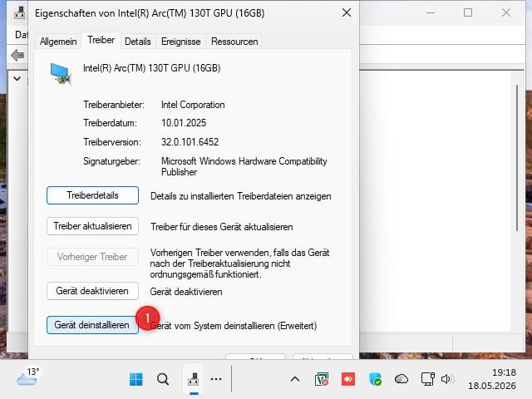This screenshot has height=399, width=532.
Task: Show hidden tray icons chevron
Action: coord(295,379)
